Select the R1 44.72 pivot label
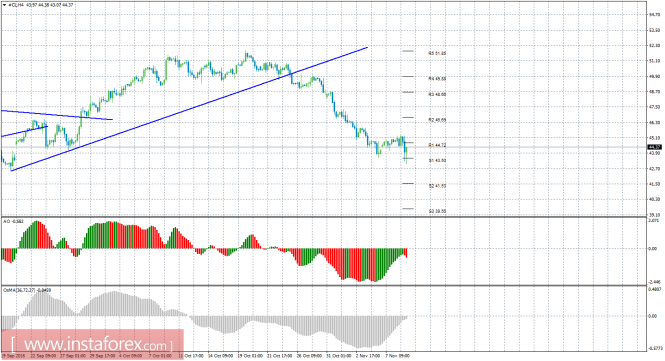Image resolution: width=665 pixels, height=361 pixels. 437,146
